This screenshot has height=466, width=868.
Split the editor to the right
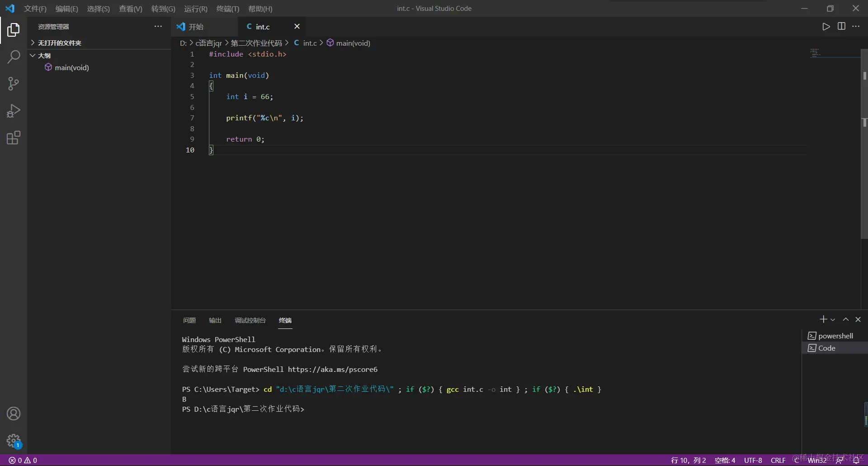coord(841,26)
